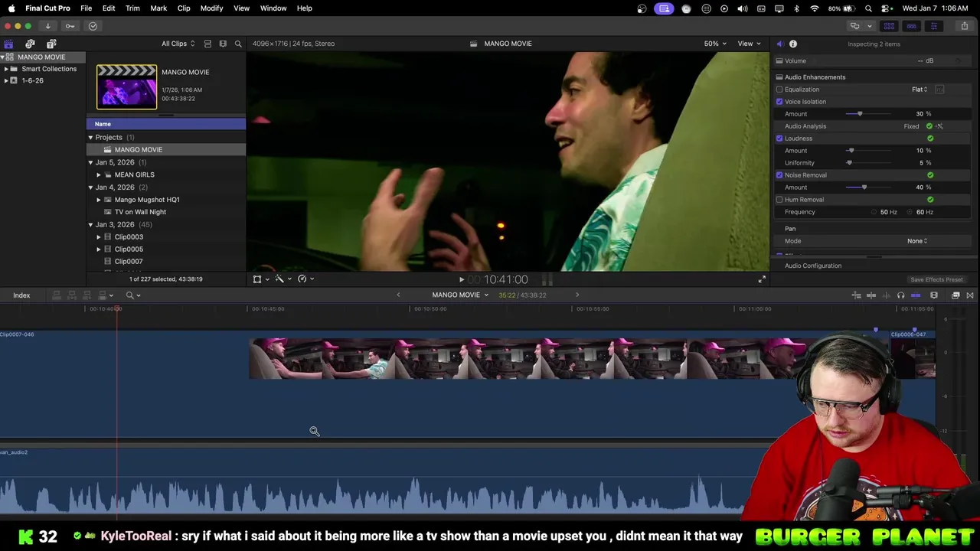Open the Retime speedometer popup

(305, 279)
